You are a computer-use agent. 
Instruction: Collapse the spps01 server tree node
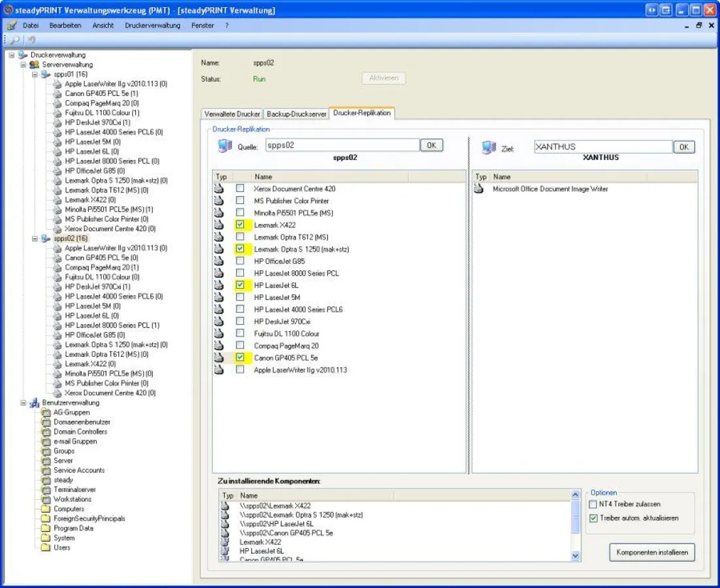pyautogui.click(x=35, y=74)
